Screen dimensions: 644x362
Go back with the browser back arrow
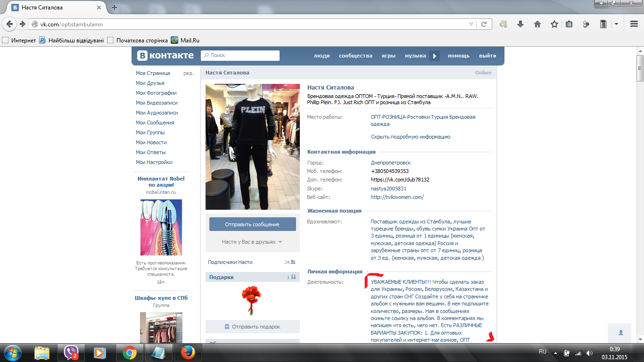click(x=10, y=24)
